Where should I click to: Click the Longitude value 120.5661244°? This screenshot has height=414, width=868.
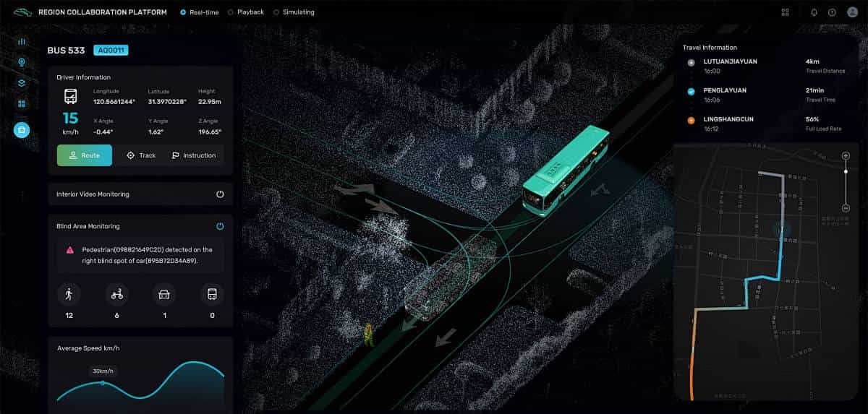tap(114, 101)
